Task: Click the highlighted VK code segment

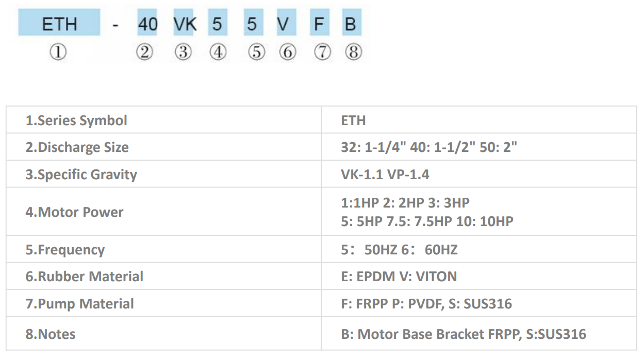Action: 185,24
